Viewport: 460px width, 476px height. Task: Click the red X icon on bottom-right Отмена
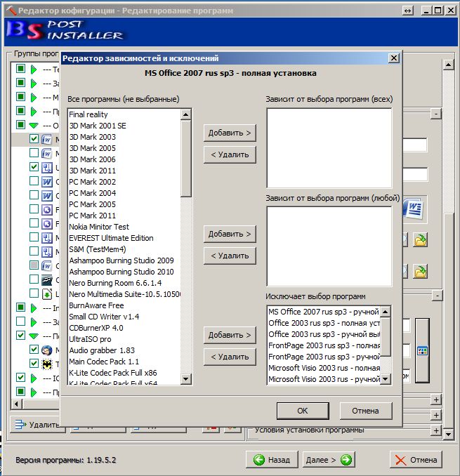[x=401, y=460]
